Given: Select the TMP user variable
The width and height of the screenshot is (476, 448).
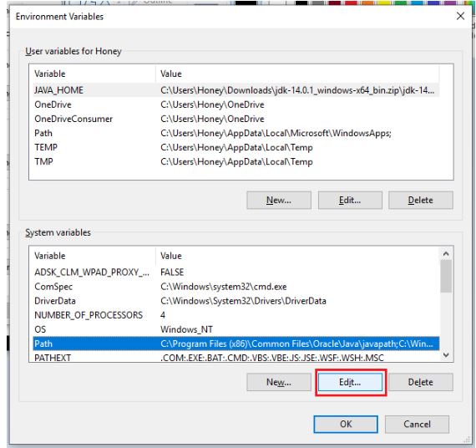Looking at the screenshot, I should tap(236, 161).
